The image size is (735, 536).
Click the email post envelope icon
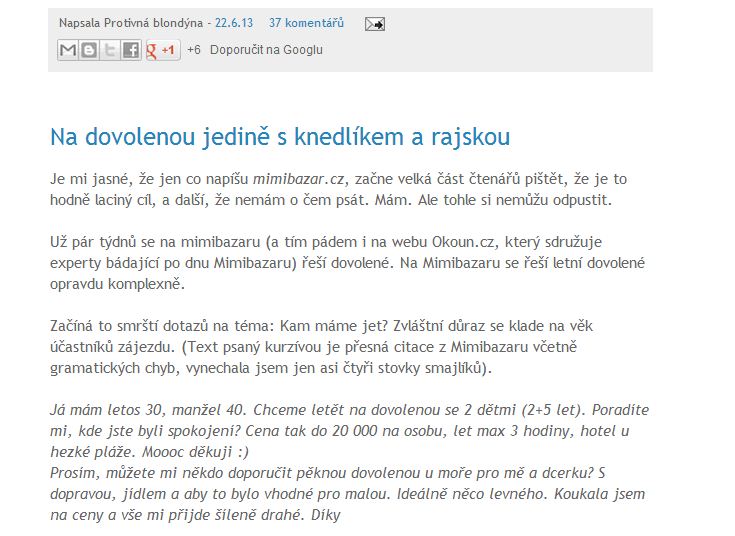[375, 24]
